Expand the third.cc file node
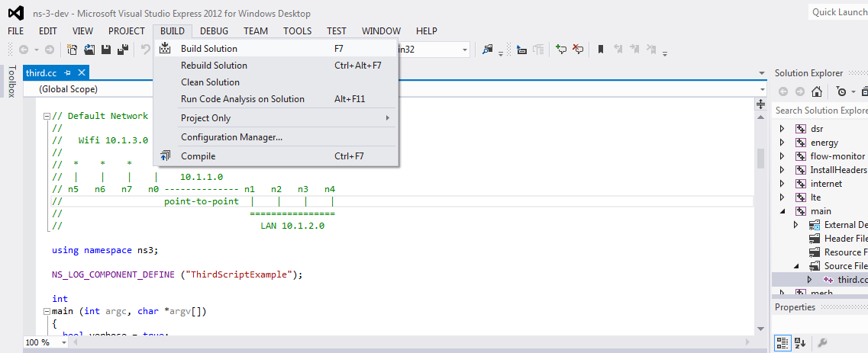Screen dimensions: 868x353 pyautogui.click(x=809, y=280)
